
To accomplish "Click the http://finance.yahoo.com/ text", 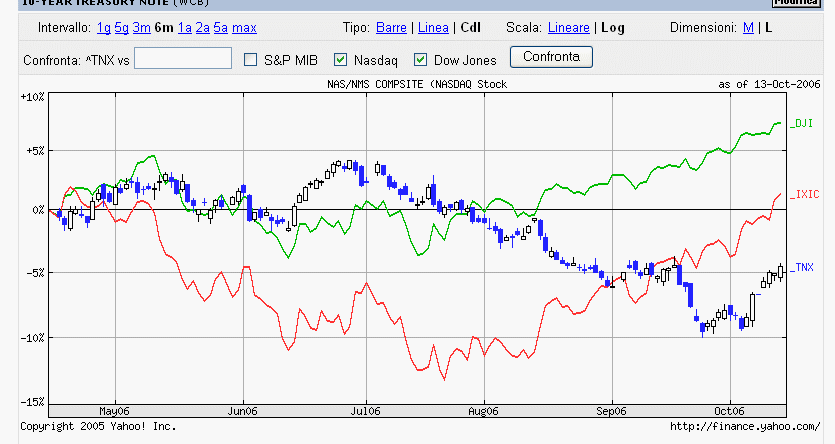I will (x=745, y=426).
